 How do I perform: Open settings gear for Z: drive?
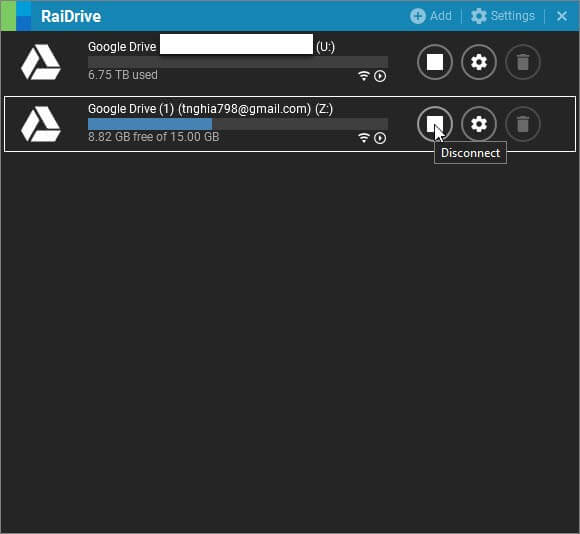pyautogui.click(x=479, y=124)
